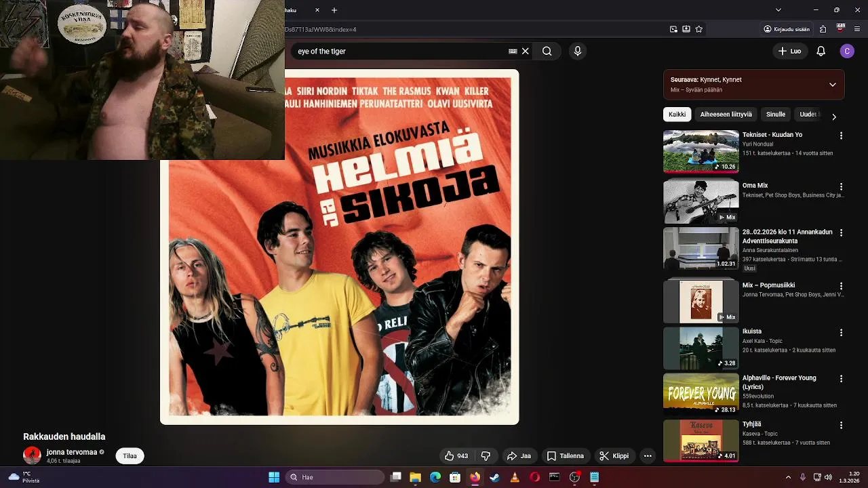The height and width of the screenshot is (488, 868).
Task: Create a clip with Klippi
Action: [x=614, y=456]
